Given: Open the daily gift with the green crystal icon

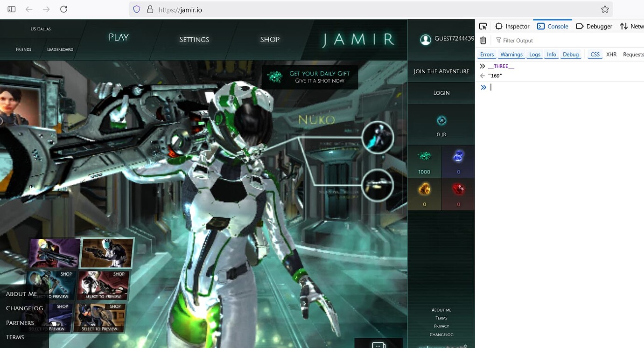Looking at the screenshot, I should (310, 76).
